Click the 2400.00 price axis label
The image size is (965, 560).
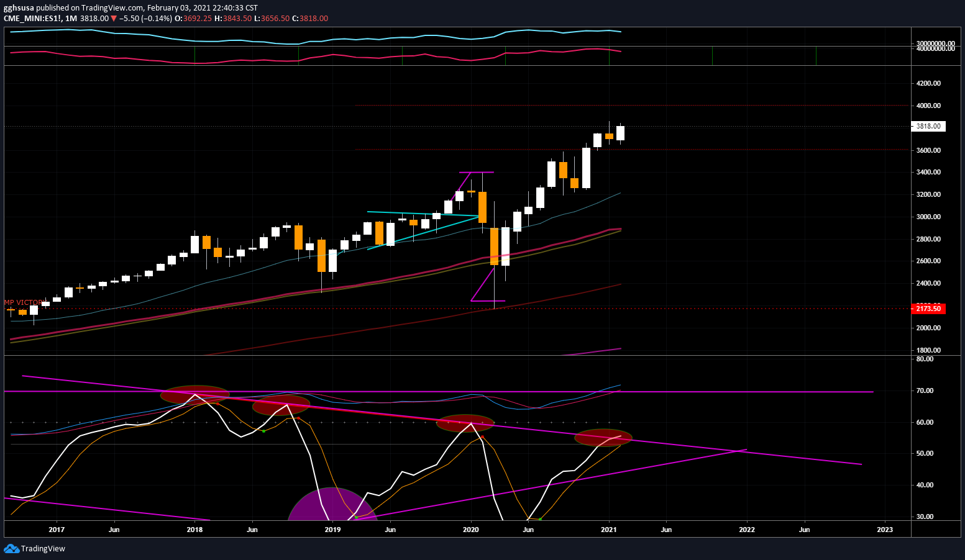click(928, 283)
